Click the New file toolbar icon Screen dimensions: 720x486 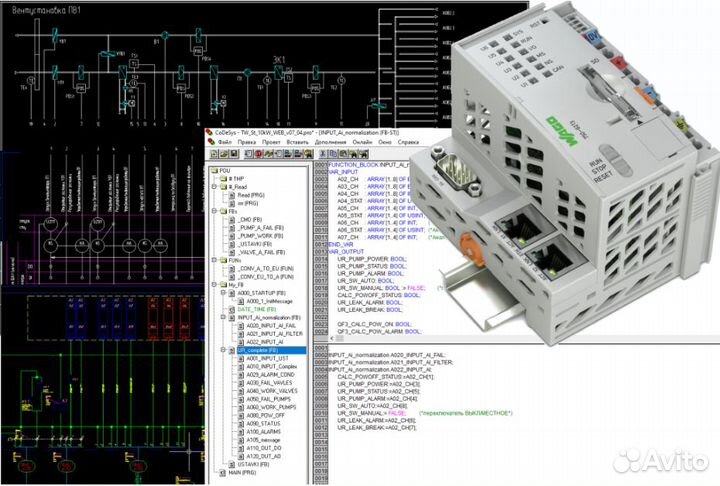212,155
